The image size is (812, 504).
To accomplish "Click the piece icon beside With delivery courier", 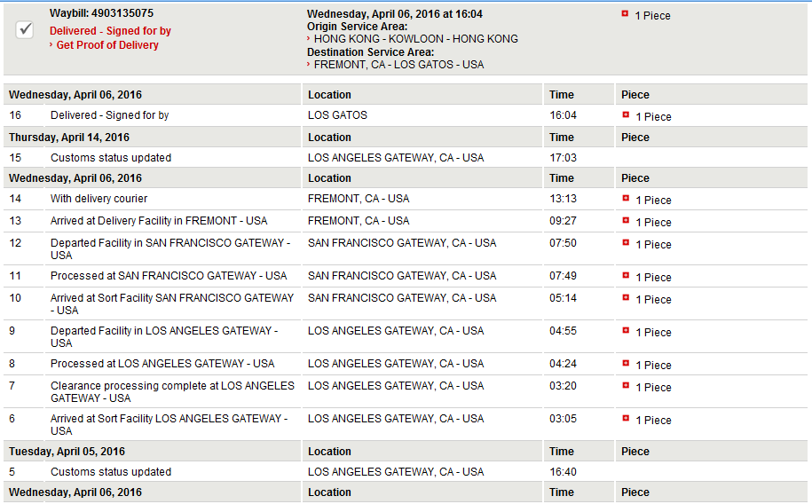I will [x=626, y=199].
